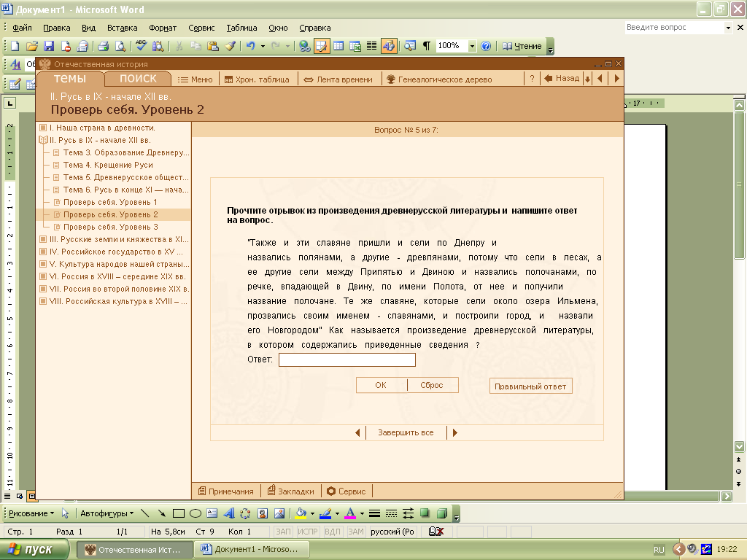Viewport: 747px width, 560px height.
Task: Open the Автофигуры dropdown menu
Action: [107, 513]
